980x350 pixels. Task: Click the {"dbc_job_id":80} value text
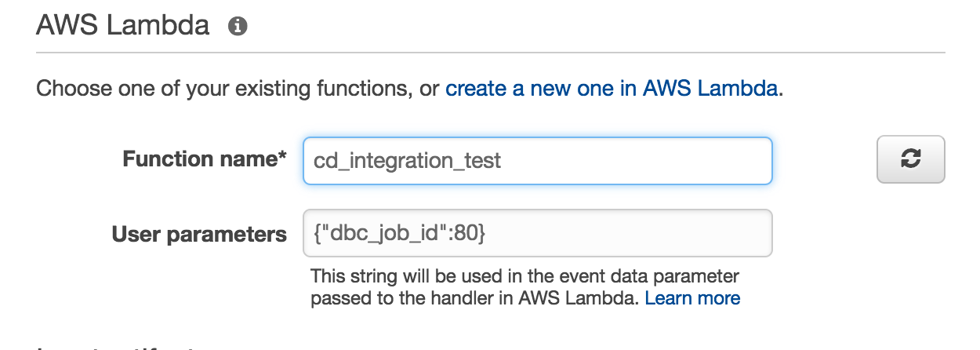tap(399, 233)
